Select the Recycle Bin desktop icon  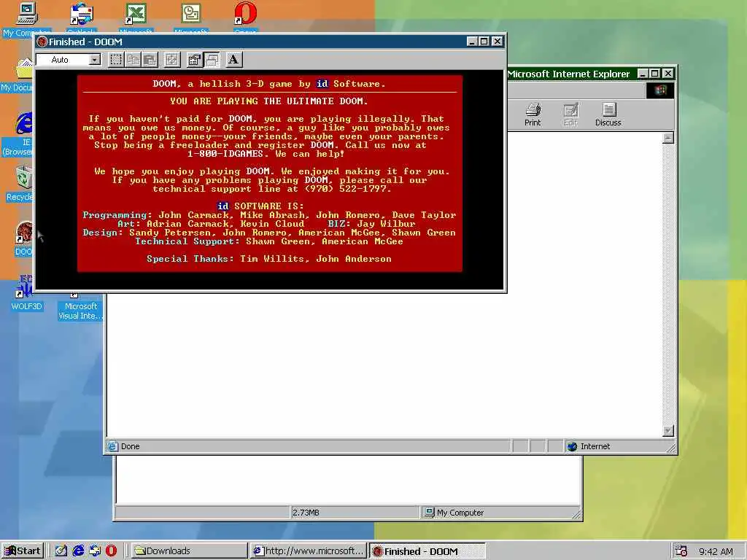[x=20, y=183]
